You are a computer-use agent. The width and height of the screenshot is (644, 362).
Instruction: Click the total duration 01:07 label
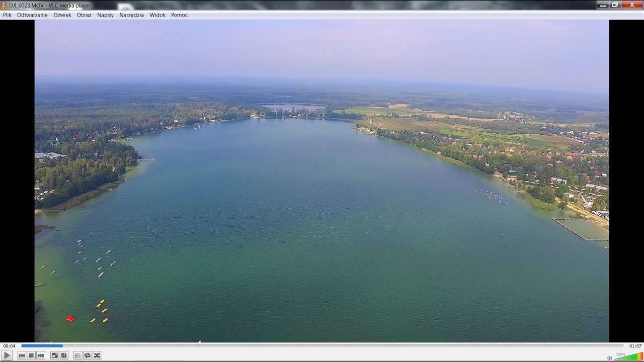[x=635, y=346]
